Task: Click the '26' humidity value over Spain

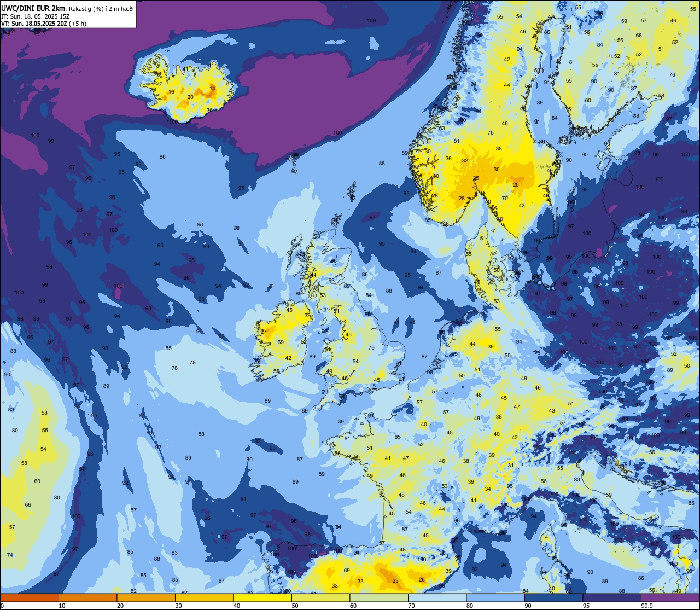Action: point(422,580)
